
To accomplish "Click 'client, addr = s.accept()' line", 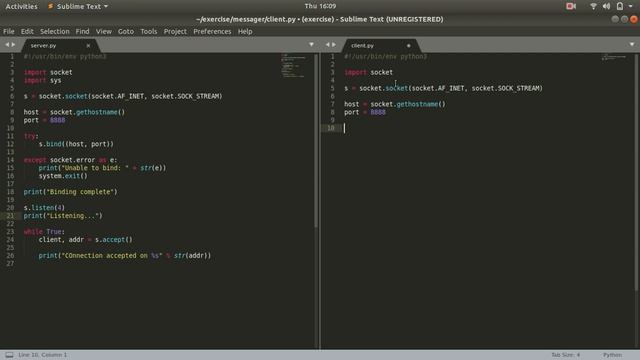I will (85, 240).
